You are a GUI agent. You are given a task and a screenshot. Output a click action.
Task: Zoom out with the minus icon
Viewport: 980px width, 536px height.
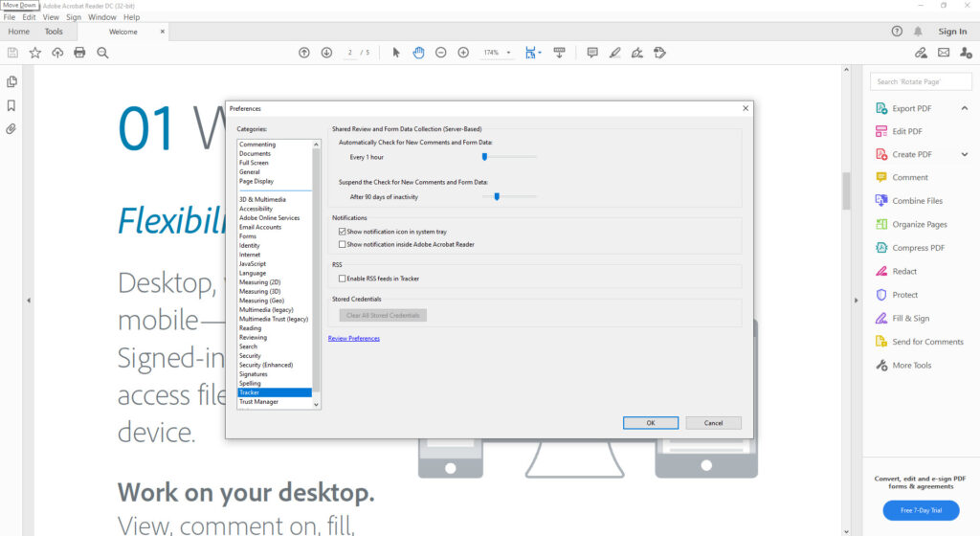pyautogui.click(x=440, y=53)
